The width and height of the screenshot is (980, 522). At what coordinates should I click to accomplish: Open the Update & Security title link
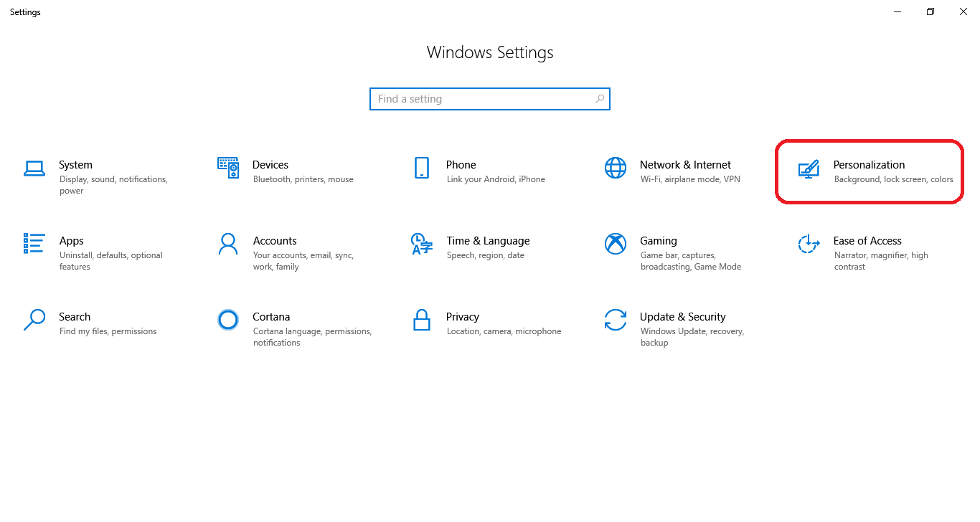tap(682, 317)
